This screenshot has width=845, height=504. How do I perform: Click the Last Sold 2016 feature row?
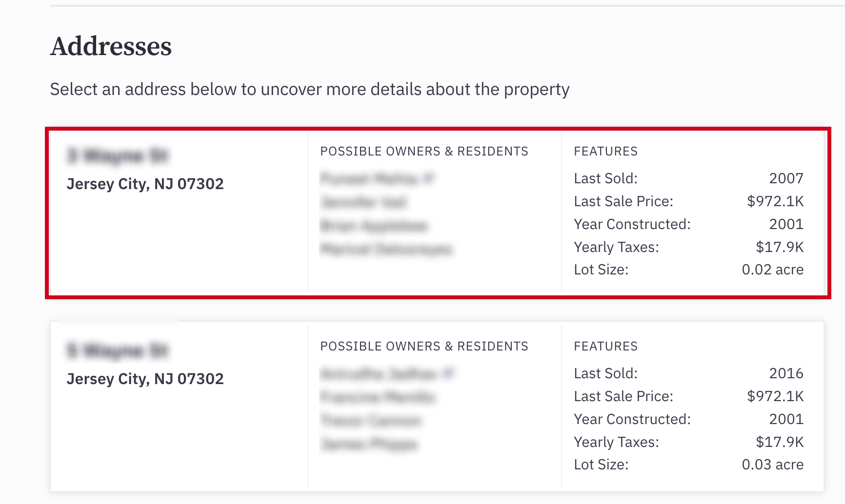click(x=688, y=373)
